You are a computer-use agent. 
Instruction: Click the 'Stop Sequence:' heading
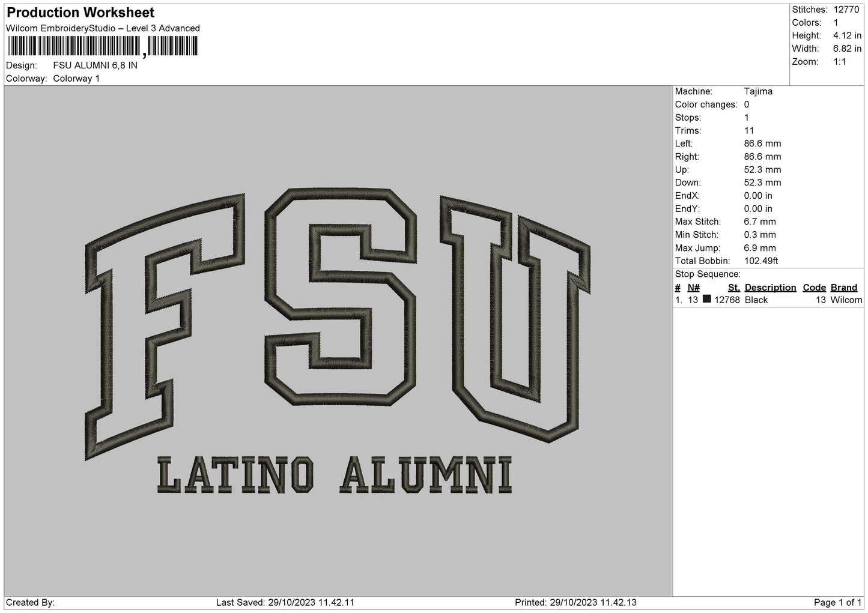click(708, 274)
